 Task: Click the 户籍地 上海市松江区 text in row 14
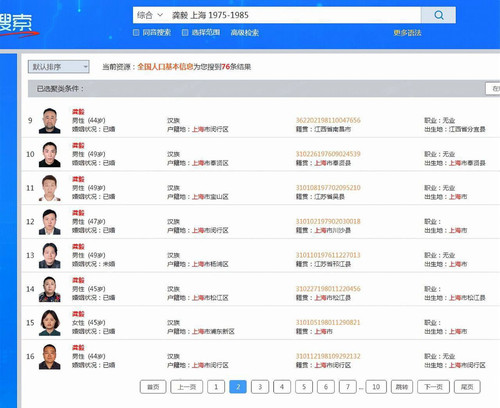click(x=198, y=298)
